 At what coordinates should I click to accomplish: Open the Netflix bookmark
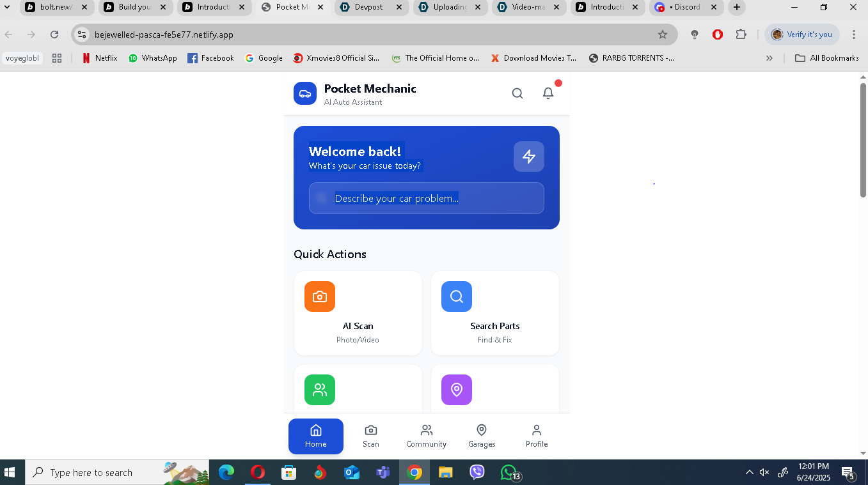[x=99, y=58]
